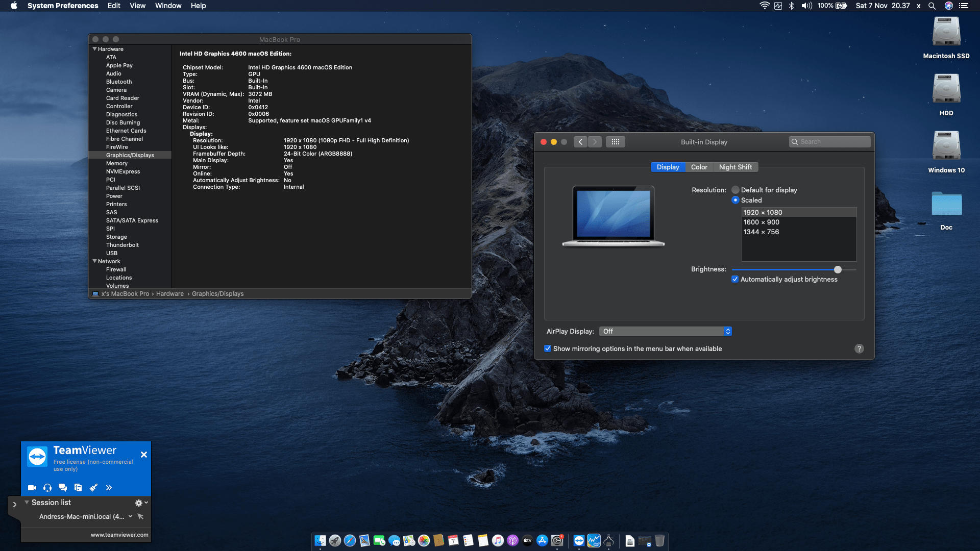Start a video call in TeamViewer panel

tap(32, 487)
